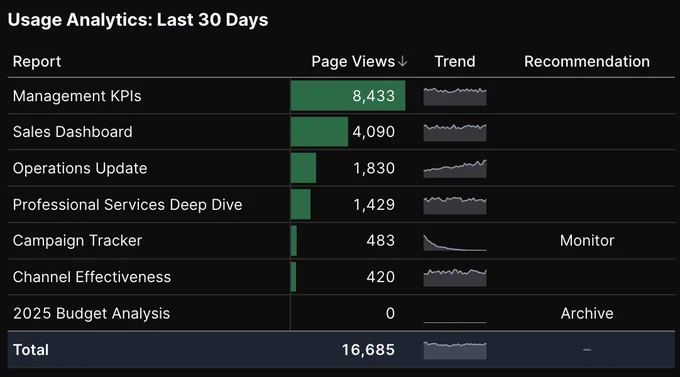Click the Page Views sort arrow icon

(402, 62)
